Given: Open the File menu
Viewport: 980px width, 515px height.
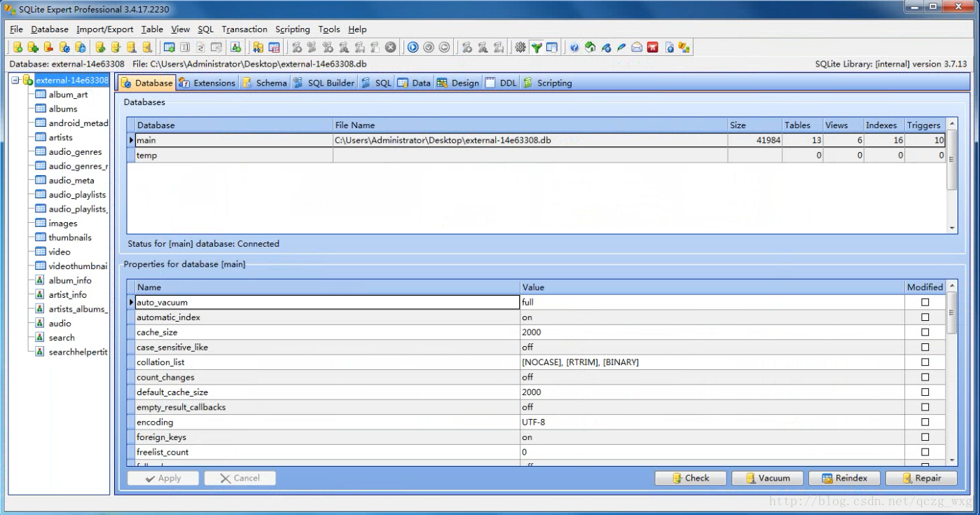Looking at the screenshot, I should tap(16, 29).
